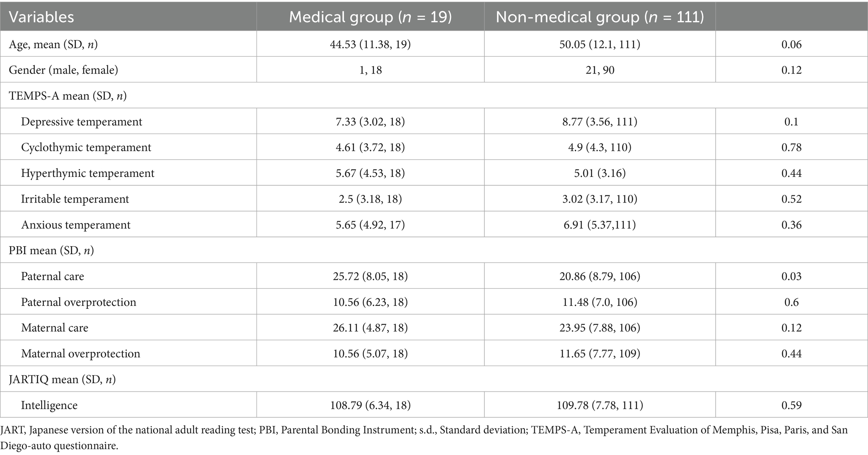Click the Paternal care p-value 0.03
Viewport: 868px width, 455px height.
(791, 276)
